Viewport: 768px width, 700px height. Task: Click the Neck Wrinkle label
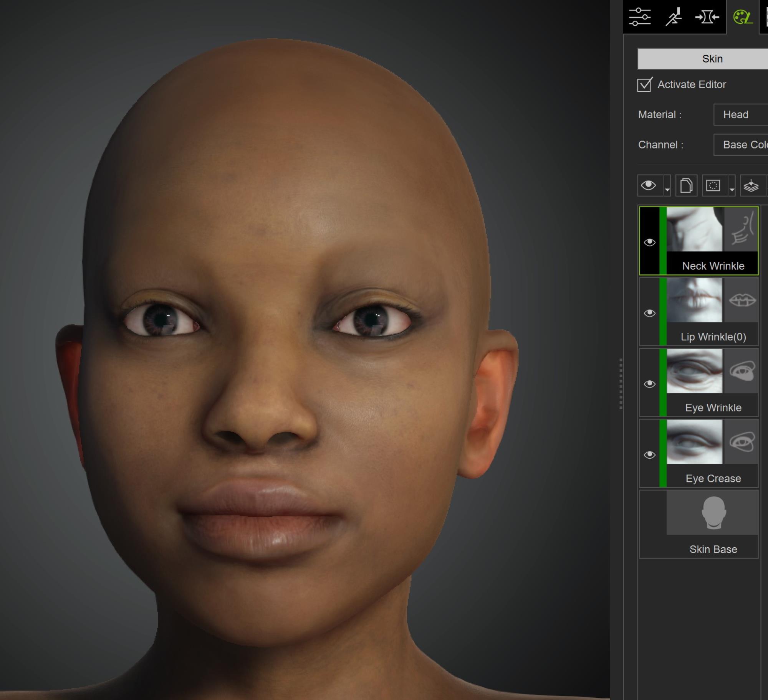tap(713, 266)
